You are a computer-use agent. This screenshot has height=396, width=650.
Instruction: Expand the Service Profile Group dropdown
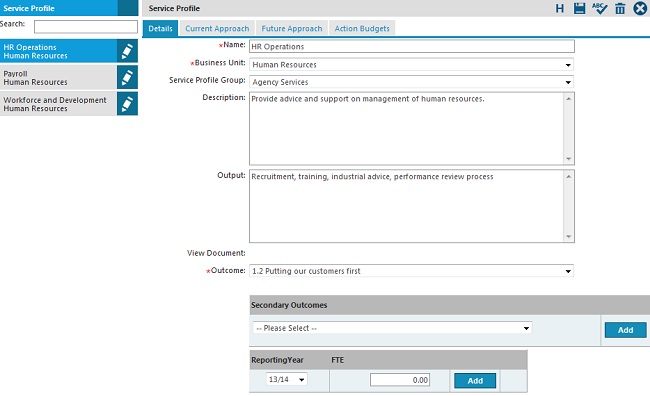tap(412, 82)
